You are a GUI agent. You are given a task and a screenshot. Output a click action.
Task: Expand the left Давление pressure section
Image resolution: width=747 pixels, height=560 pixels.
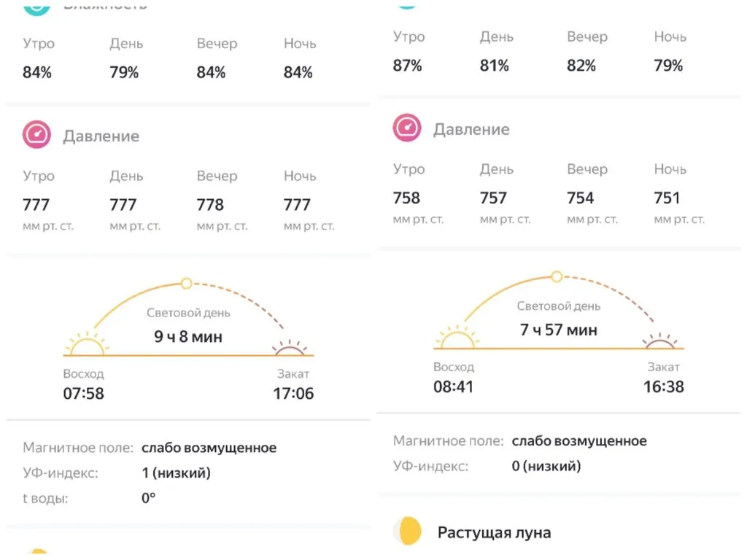(x=102, y=136)
